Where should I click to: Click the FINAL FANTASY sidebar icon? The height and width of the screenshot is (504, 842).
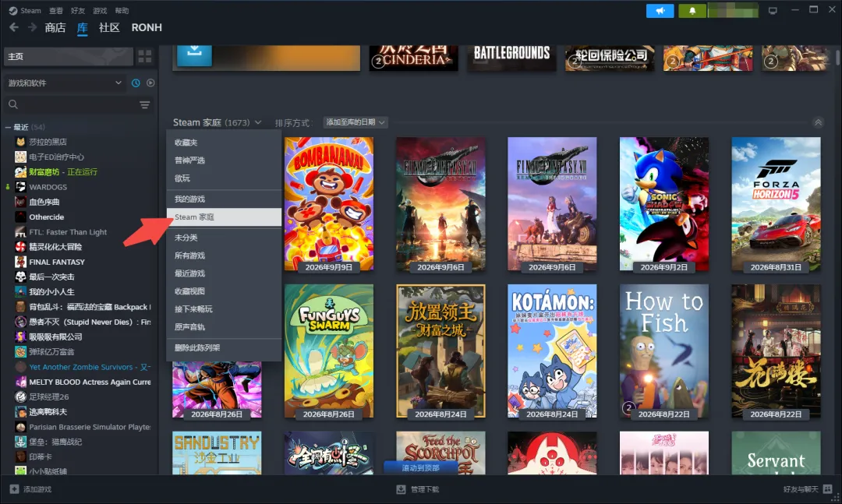(x=20, y=262)
